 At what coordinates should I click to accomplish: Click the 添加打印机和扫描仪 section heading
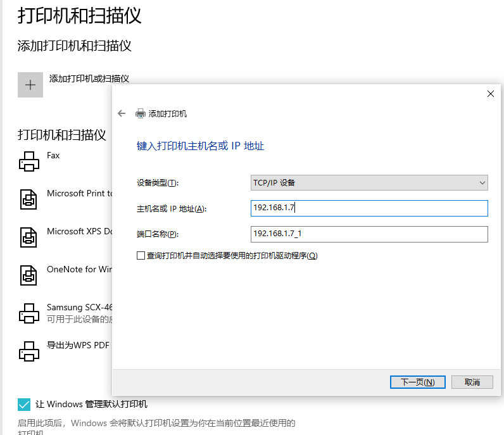click(74, 46)
